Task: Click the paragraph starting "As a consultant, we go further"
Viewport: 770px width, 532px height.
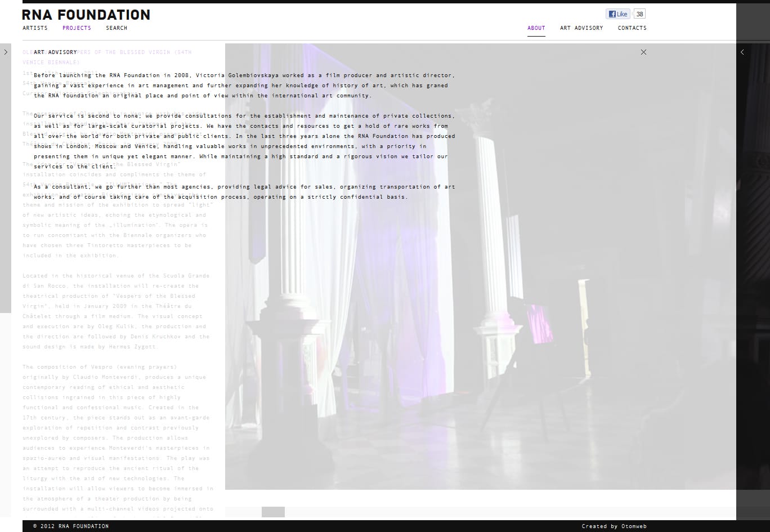Action: click(x=244, y=192)
